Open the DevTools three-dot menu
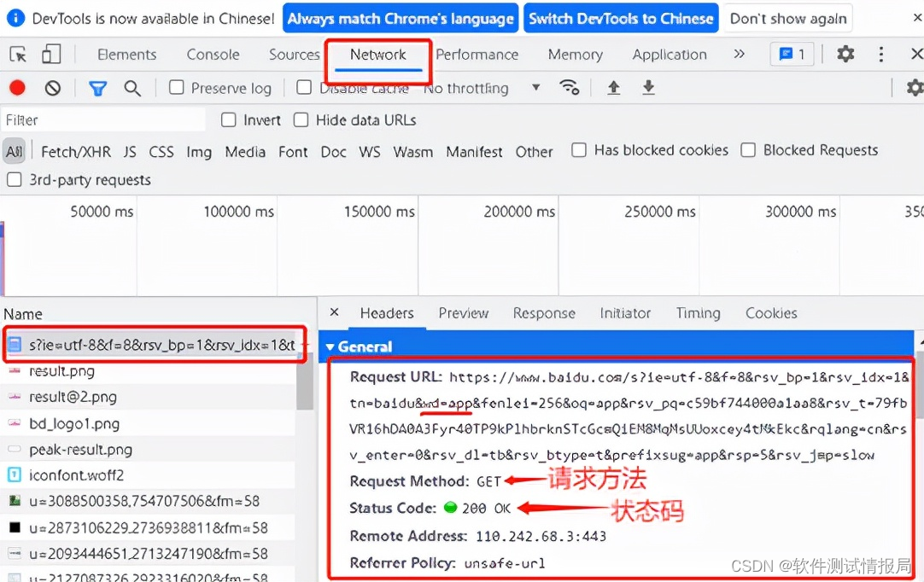Image resolution: width=924 pixels, height=582 pixels. click(x=881, y=55)
